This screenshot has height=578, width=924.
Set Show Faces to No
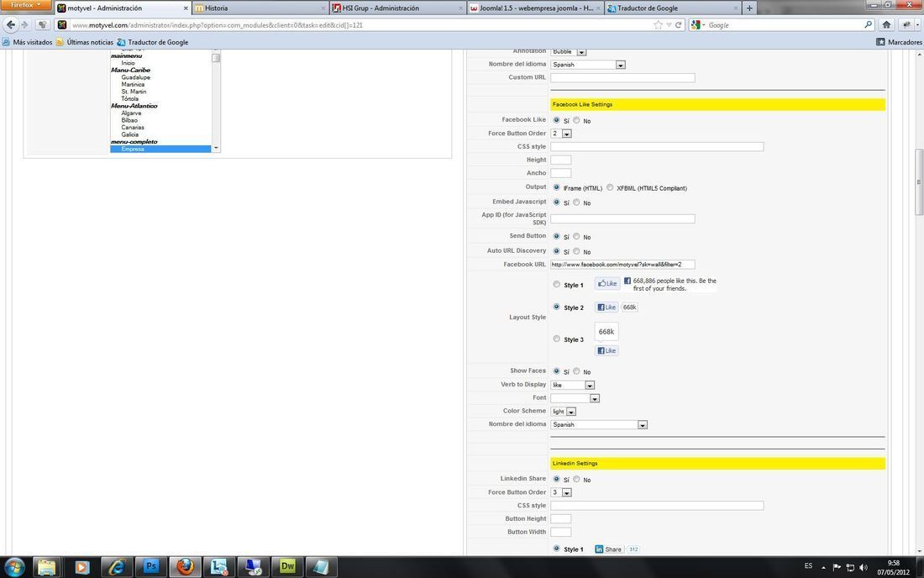coord(576,371)
